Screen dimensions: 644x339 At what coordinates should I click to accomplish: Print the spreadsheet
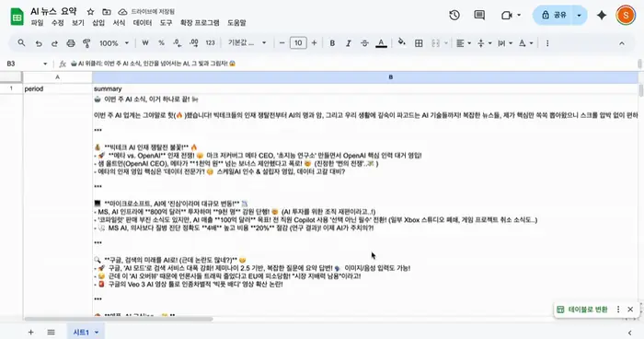pyautogui.click(x=71, y=43)
